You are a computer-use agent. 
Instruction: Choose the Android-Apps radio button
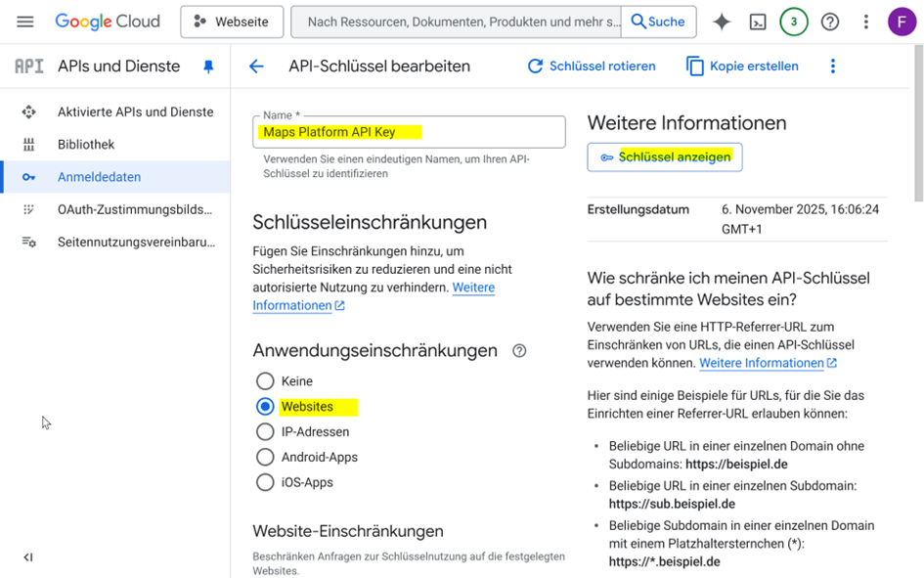[265, 457]
